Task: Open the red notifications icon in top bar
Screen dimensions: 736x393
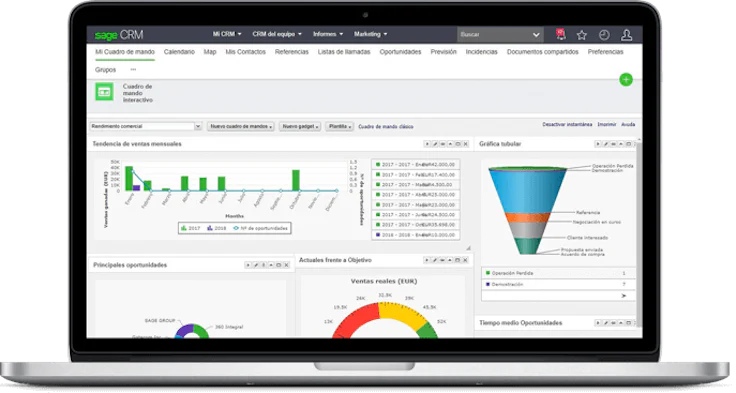Action: point(560,34)
